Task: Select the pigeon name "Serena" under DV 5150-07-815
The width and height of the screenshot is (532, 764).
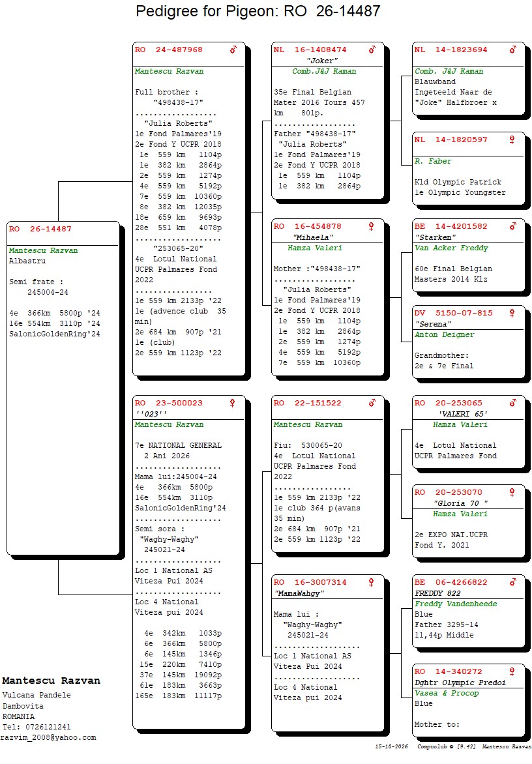Action: (433, 324)
